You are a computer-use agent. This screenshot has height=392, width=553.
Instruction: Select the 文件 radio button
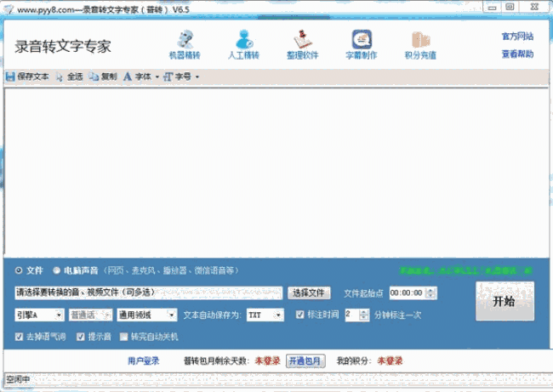point(19,270)
